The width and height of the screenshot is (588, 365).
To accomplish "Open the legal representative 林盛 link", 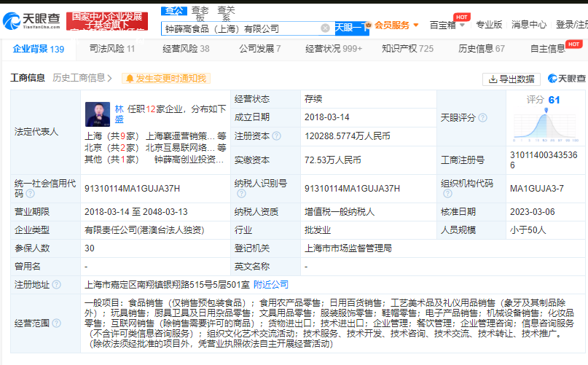I will tap(119, 114).
